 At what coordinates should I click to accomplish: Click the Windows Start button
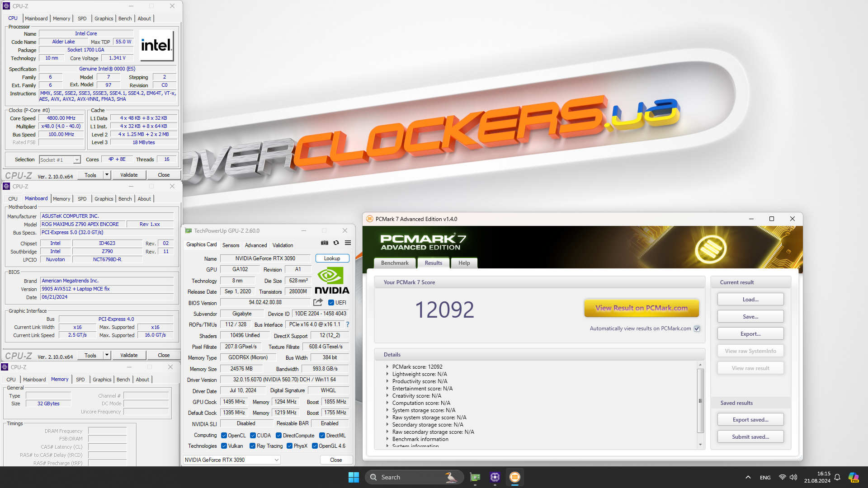click(354, 477)
